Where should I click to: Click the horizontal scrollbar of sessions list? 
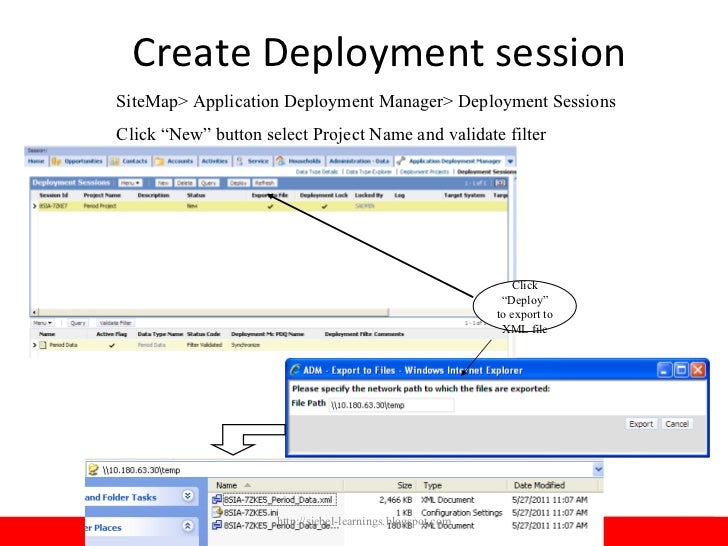[x=213, y=312]
